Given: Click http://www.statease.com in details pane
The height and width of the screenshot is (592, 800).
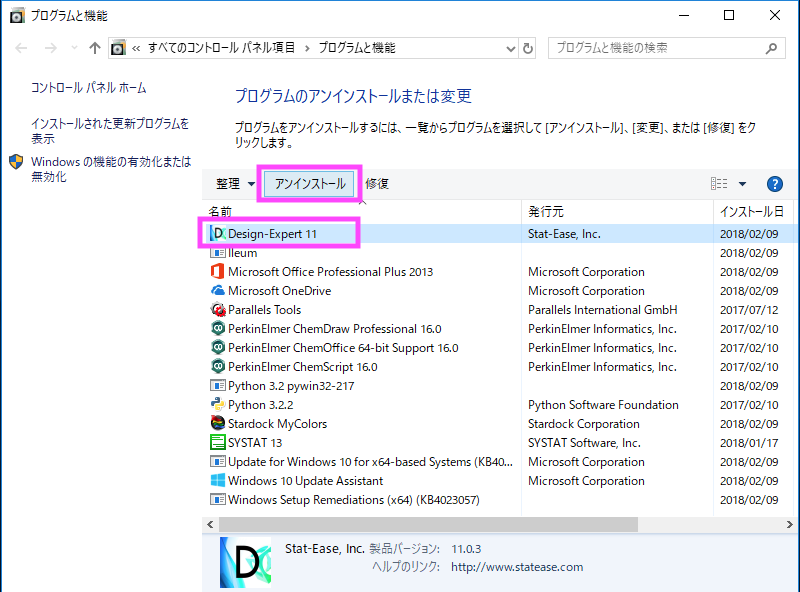Looking at the screenshot, I should [x=517, y=567].
